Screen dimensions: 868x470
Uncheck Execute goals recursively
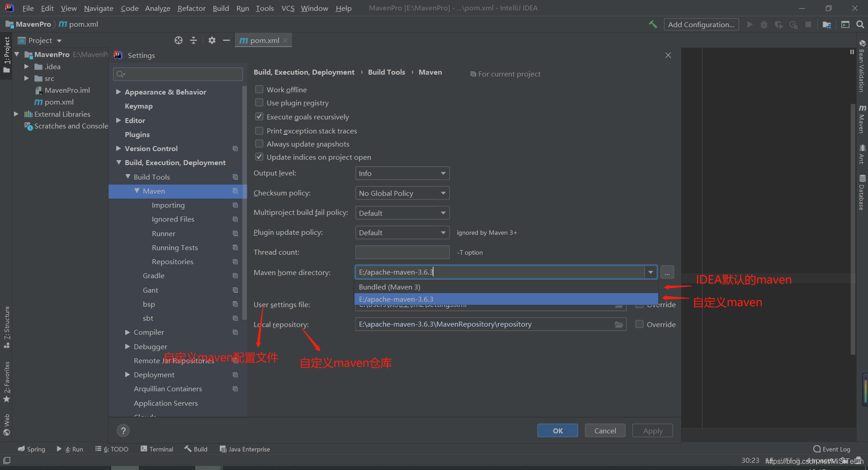point(259,117)
